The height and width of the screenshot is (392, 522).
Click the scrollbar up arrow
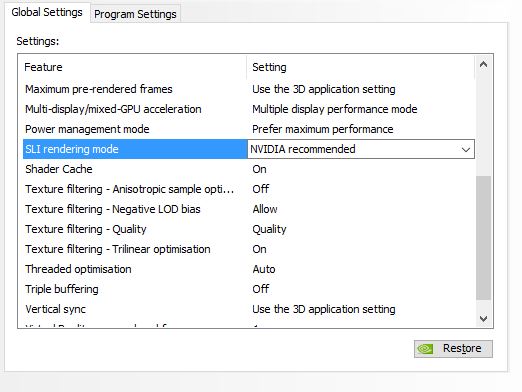click(x=483, y=64)
